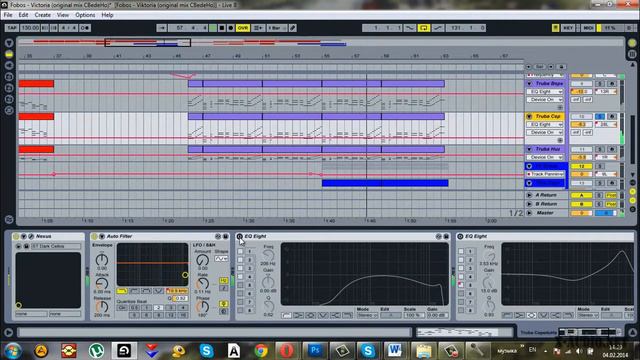Screen dimensions: 640x360
Task: Select first filter type icon in EQ Eight
Action: coord(287,316)
